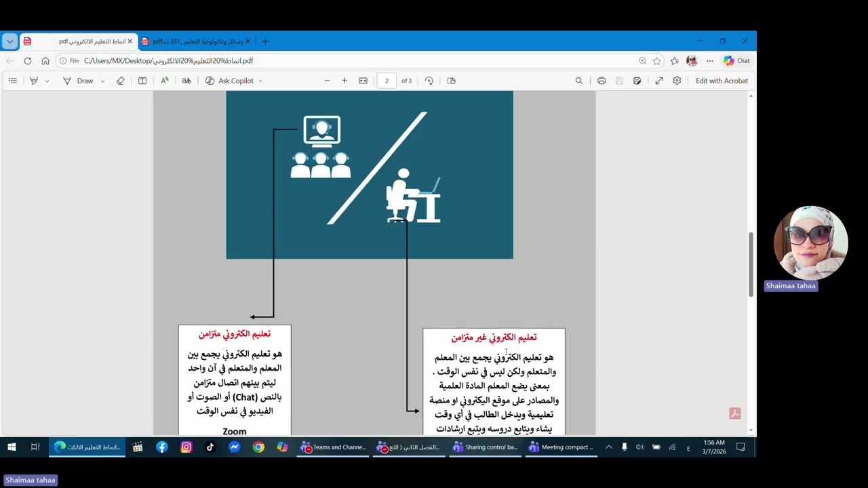Open the table of contents sidebar
Image resolution: width=868 pixels, height=488 pixels.
12,81
